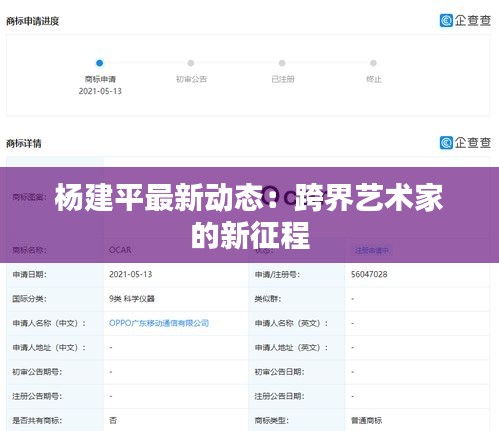Click the 初审公告 step label
Viewport: 499px width, 431px height.
pos(191,79)
